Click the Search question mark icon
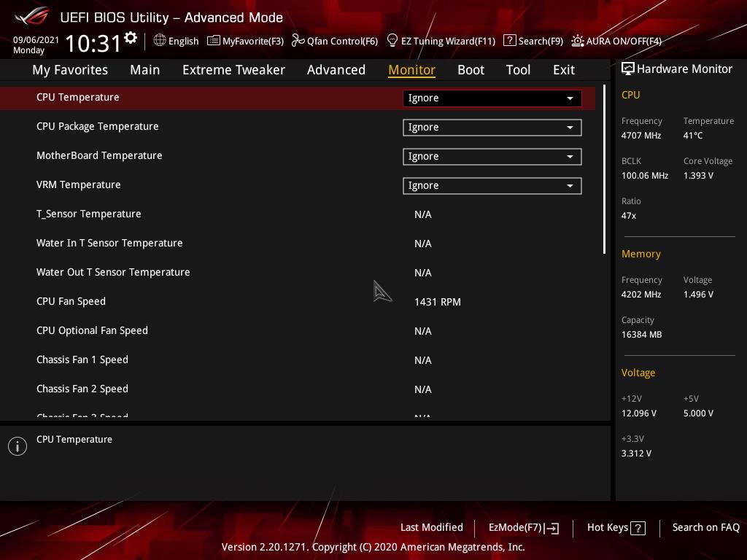Image resolution: width=747 pixels, height=560 pixels. (509, 41)
